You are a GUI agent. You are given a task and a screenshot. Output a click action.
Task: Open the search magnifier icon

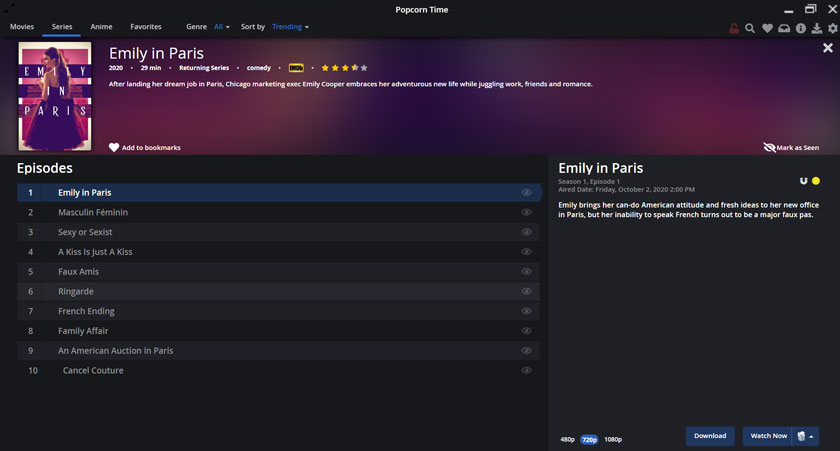(x=750, y=28)
